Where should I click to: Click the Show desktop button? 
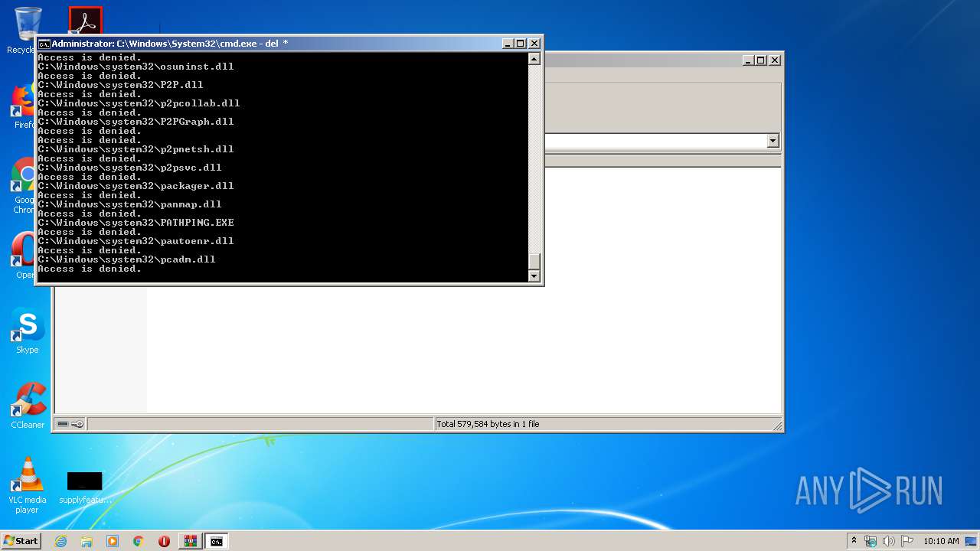pos(972,541)
